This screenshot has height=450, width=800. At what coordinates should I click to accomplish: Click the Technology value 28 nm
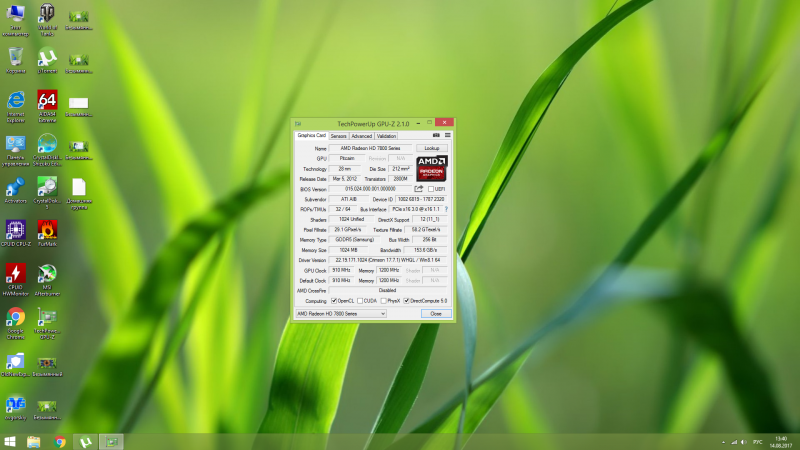345,168
